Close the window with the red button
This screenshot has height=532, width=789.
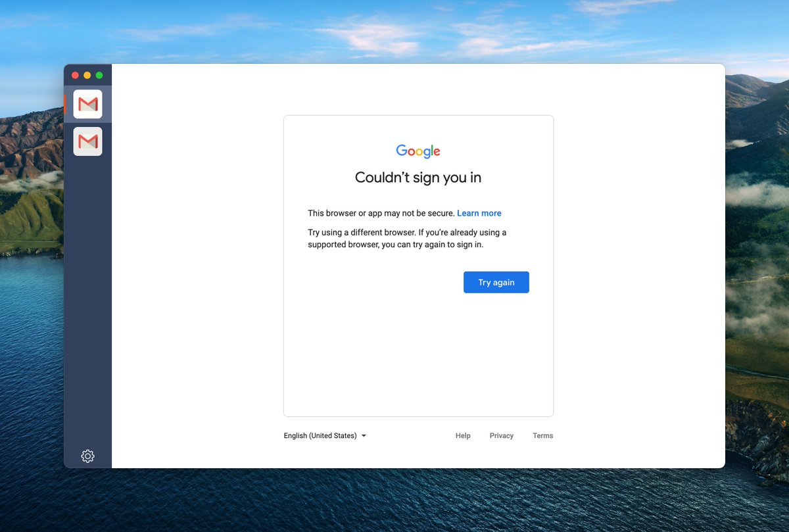click(x=75, y=76)
